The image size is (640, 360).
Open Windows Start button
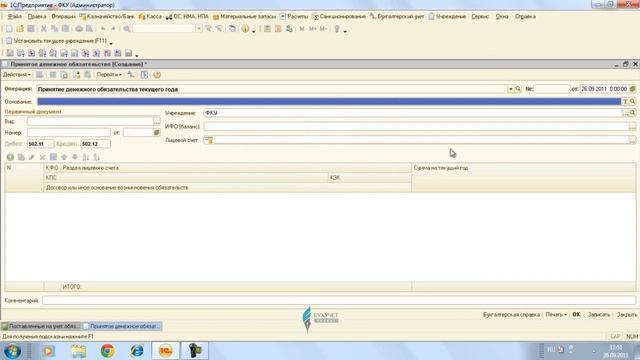tap(13, 351)
